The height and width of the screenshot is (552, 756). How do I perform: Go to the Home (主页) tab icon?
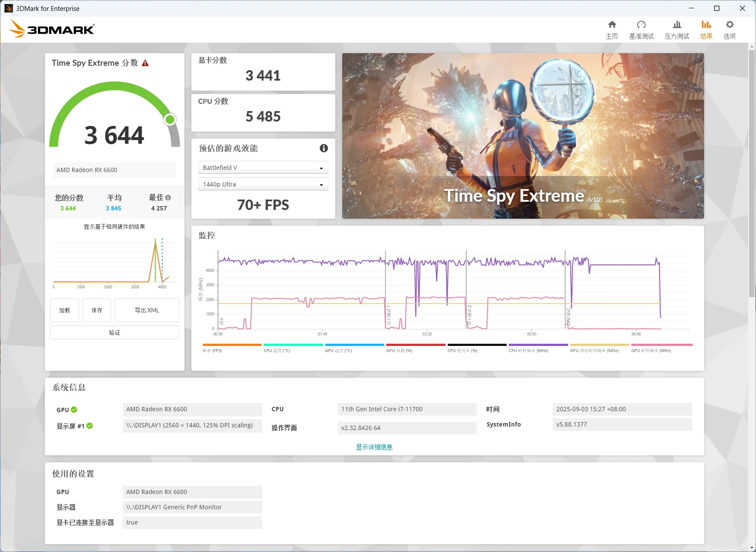pos(612,25)
